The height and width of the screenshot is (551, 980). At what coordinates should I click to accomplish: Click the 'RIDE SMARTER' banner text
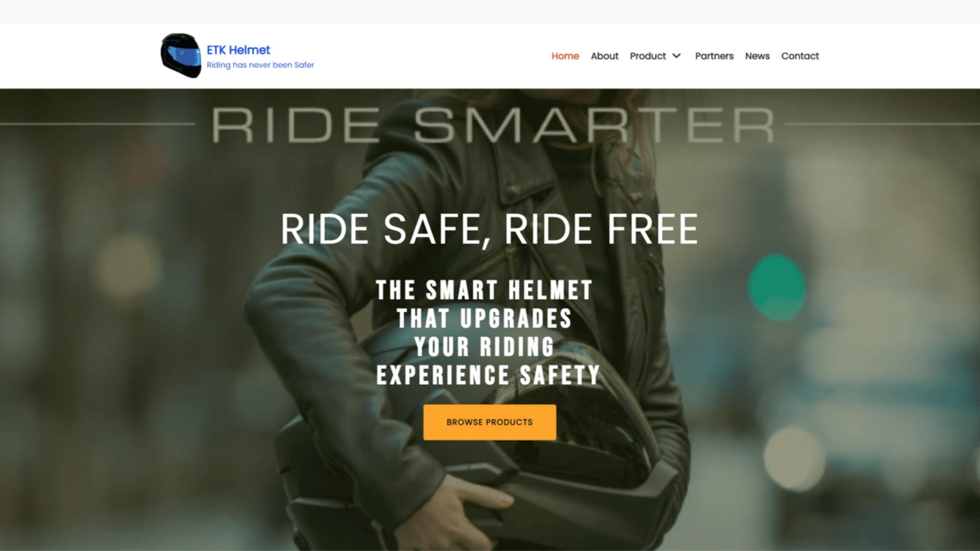coord(493,125)
